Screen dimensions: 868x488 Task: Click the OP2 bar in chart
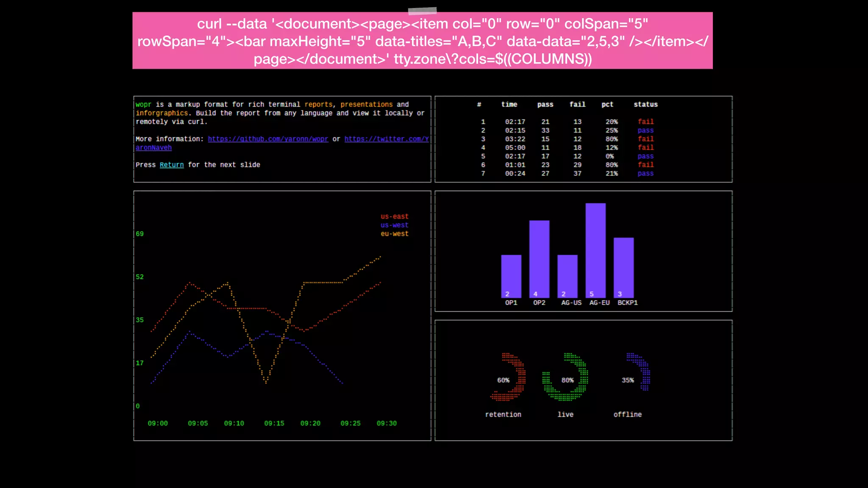539,259
